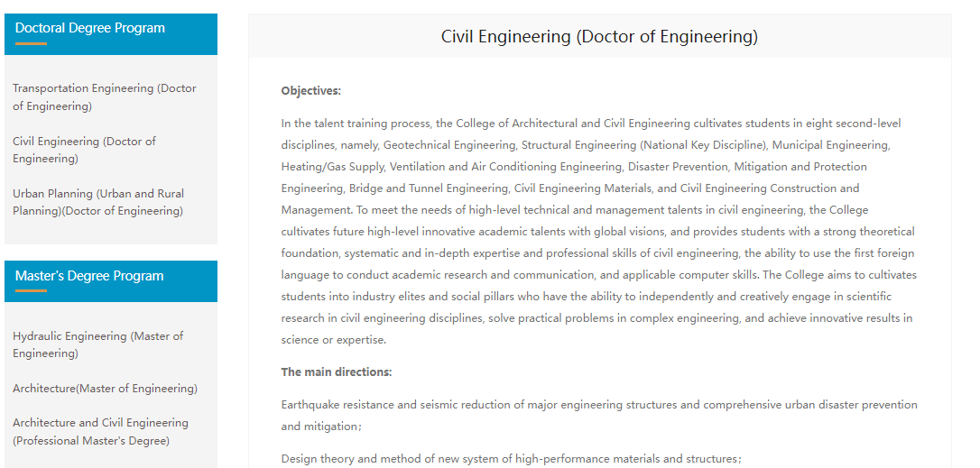This screenshot has height=468, width=980.
Task: Click the Earthquake resistance research direction line
Action: tap(599, 405)
